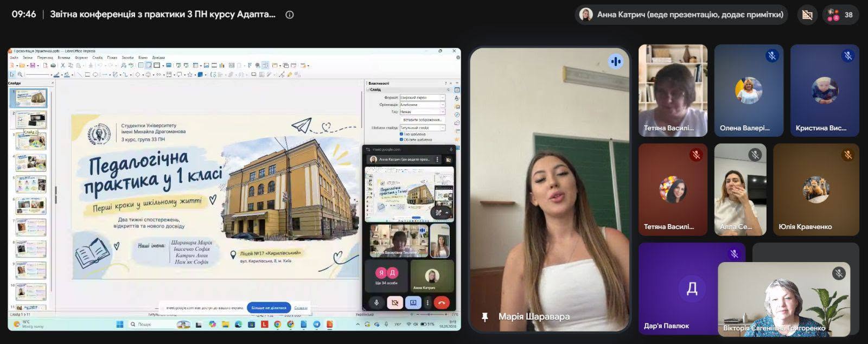Open the Шаблон слайда dropdown

click(422, 128)
